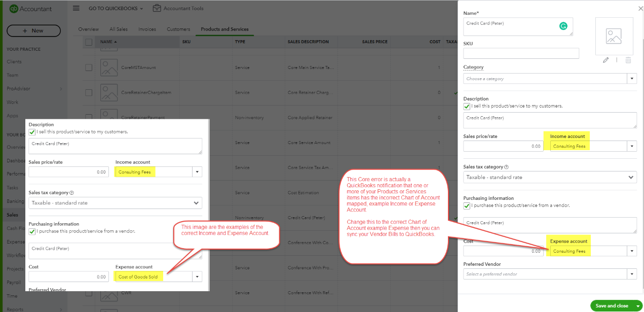Viewport: 644px width, 312px height.
Task: Switch to the All Sales tab
Action: 119,29
